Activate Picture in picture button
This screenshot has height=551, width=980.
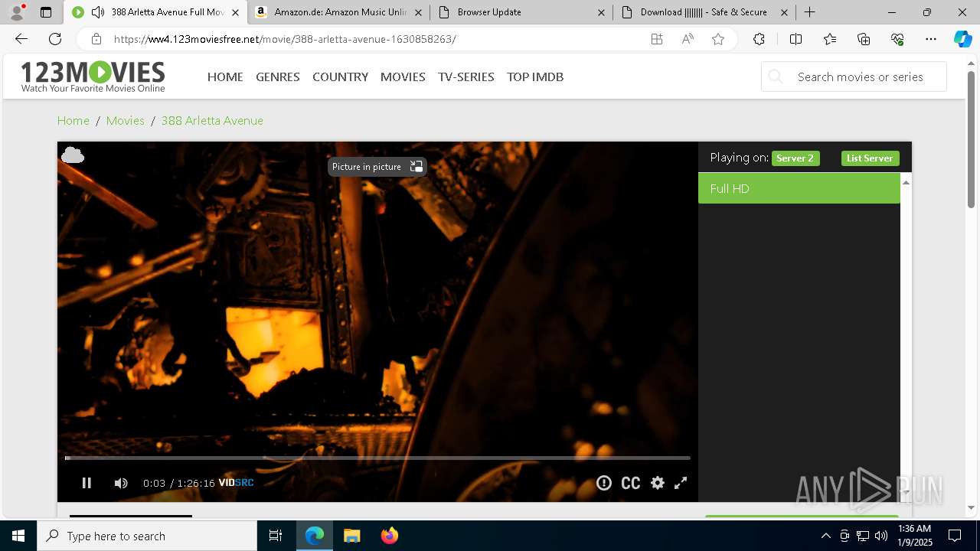point(377,167)
